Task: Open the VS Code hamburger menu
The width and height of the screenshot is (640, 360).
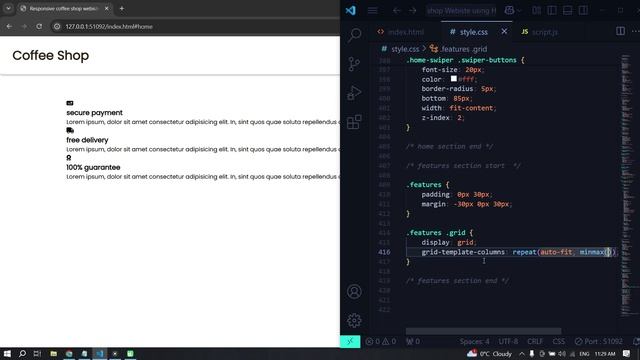Action: (x=372, y=11)
